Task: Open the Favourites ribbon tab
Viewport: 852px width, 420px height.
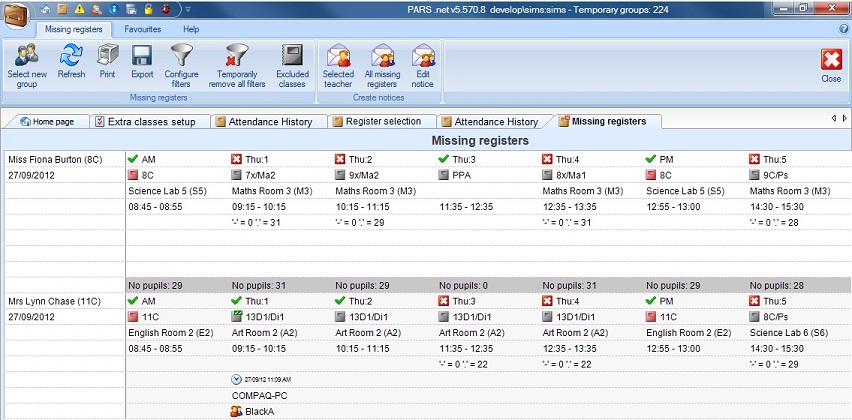Action: click(143, 30)
